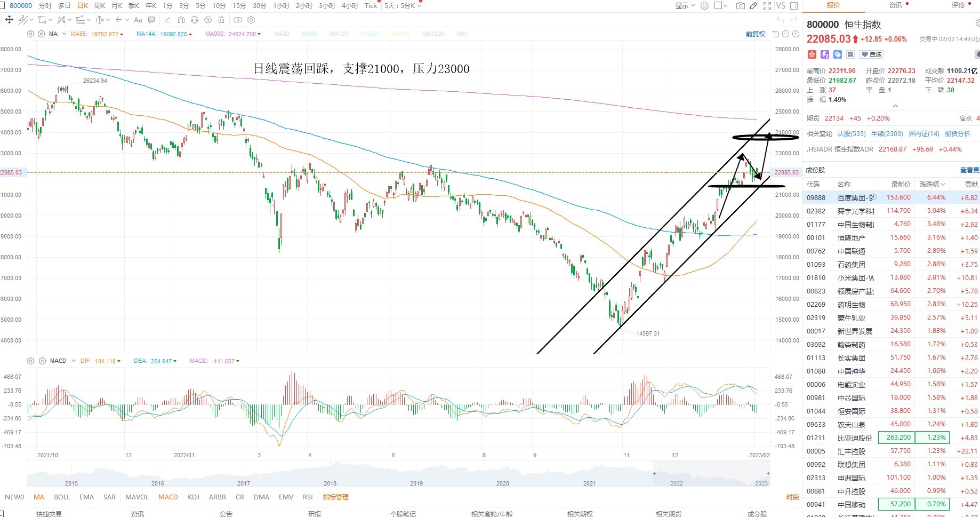The height and width of the screenshot is (517, 980).
Task: Switch to the 周K chart tab
Action: 100,6
